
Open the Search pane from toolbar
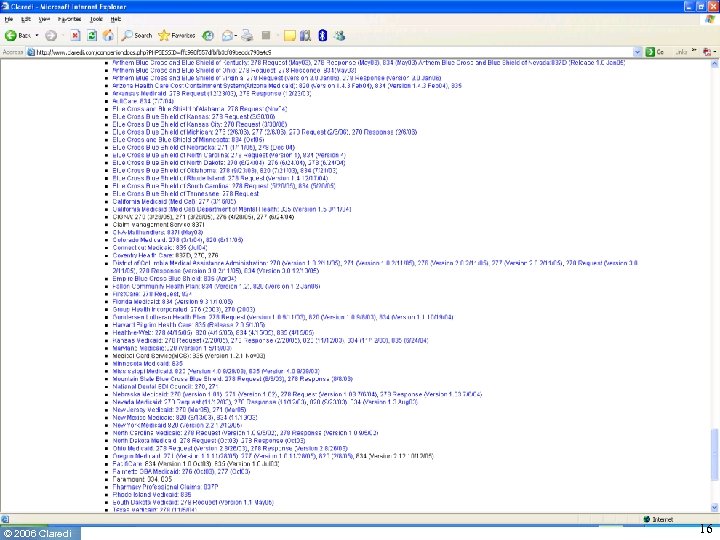click(137, 35)
